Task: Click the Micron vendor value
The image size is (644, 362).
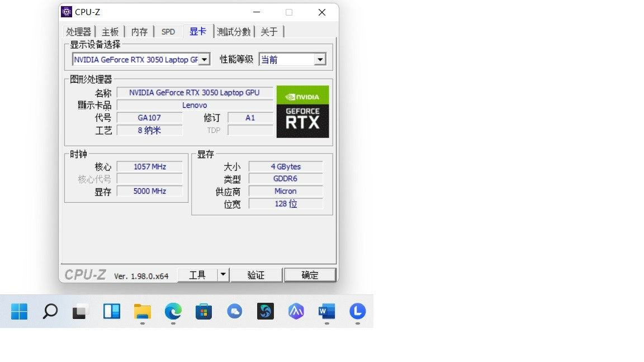Action: coord(286,191)
